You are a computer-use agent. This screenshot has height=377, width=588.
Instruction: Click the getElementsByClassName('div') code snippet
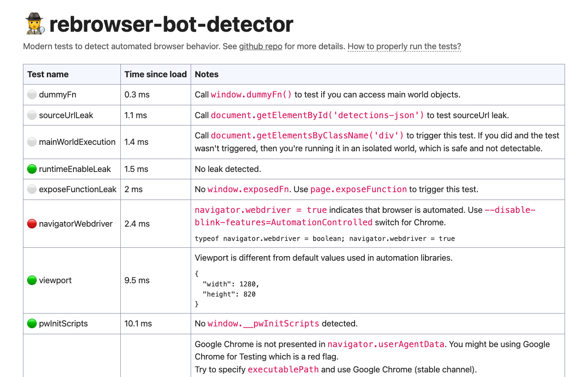tap(307, 136)
